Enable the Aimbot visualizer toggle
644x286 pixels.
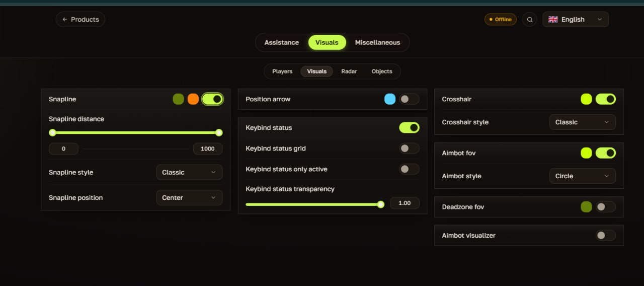[605, 235]
